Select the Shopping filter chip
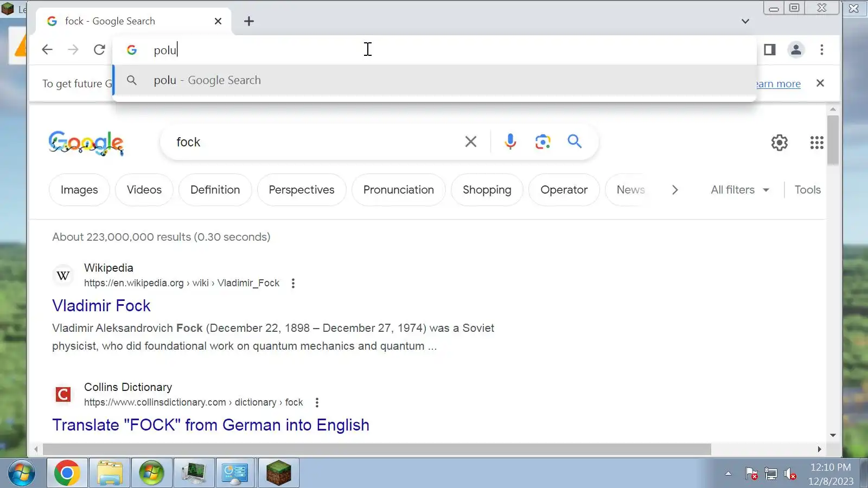This screenshot has width=868, height=488. (x=487, y=190)
